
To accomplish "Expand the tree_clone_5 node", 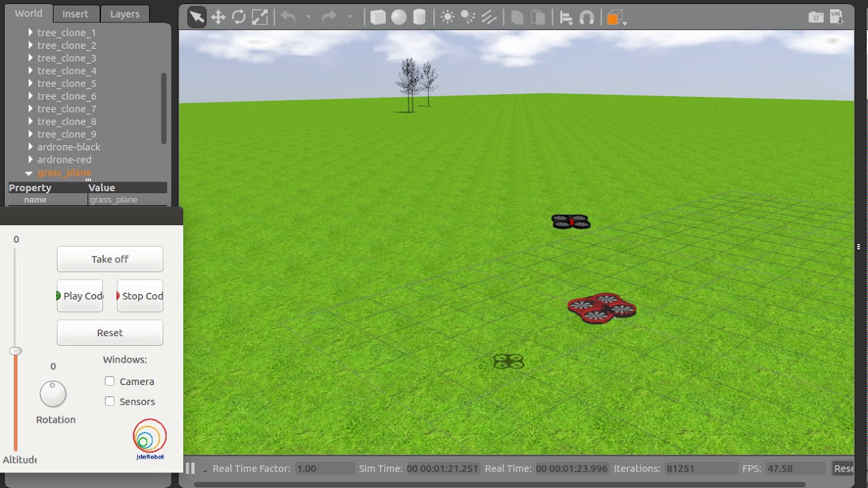I will (x=31, y=83).
